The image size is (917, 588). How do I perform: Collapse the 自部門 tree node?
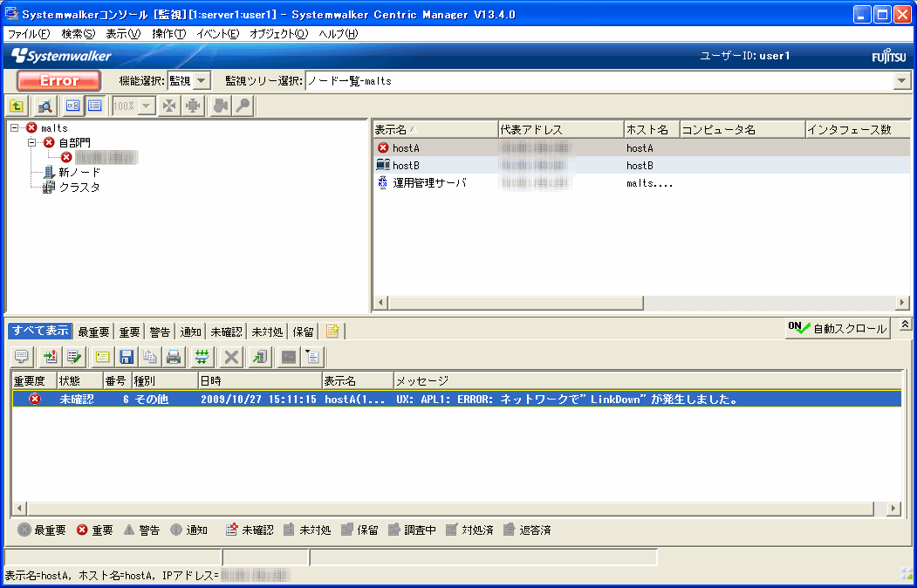(x=32, y=142)
